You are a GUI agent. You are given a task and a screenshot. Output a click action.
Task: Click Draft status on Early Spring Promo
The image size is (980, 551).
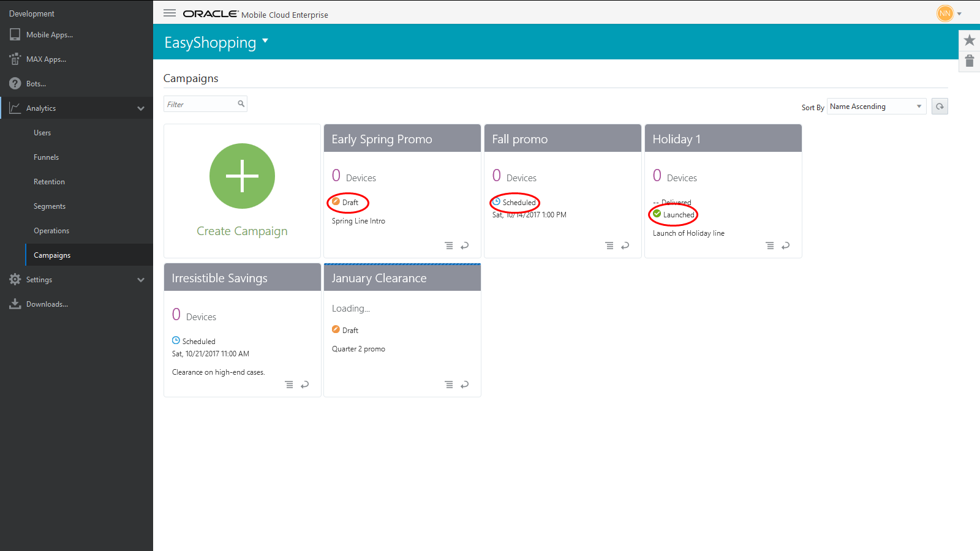tap(345, 202)
